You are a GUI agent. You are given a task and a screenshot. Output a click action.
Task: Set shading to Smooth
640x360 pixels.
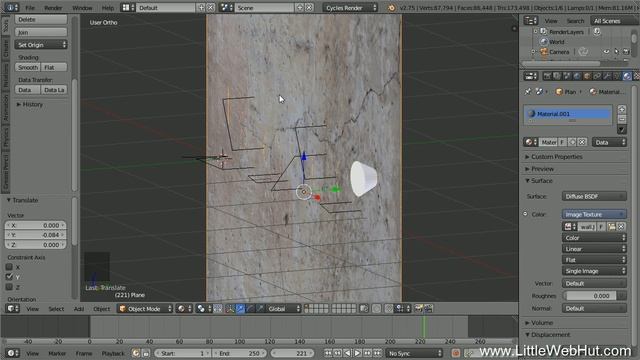pyautogui.click(x=28, y=67)
